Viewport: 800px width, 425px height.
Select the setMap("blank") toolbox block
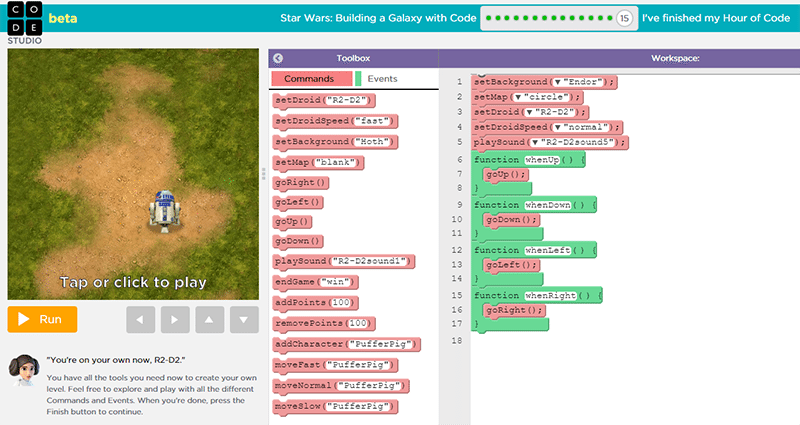pyautogui.click(x=318, y=163)
